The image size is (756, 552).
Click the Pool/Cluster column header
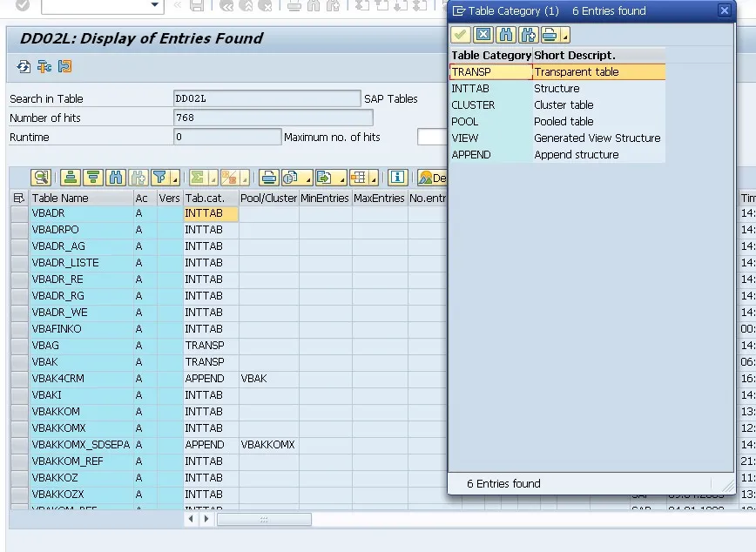point(268,199)
